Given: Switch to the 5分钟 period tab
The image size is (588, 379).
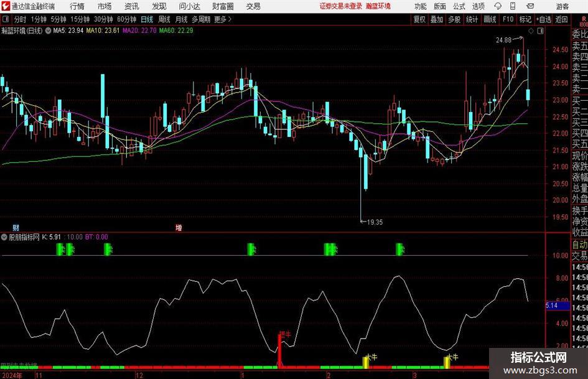Looking at the screenshot, I should [58, 19].
